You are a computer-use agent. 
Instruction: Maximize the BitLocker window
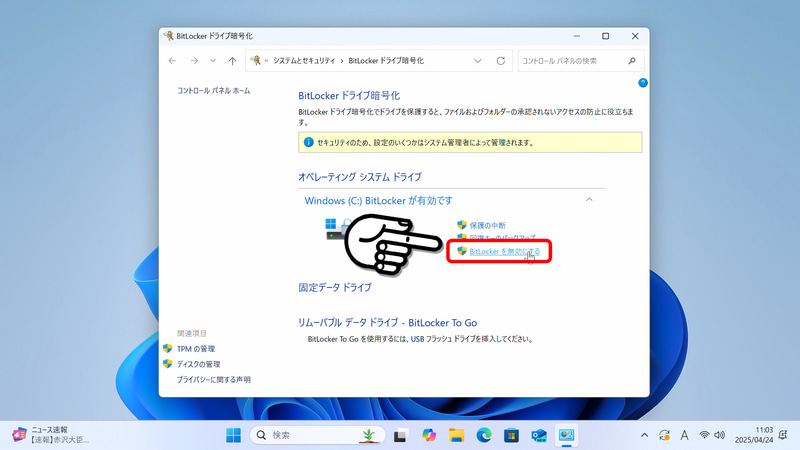click(x=606, y=36)
